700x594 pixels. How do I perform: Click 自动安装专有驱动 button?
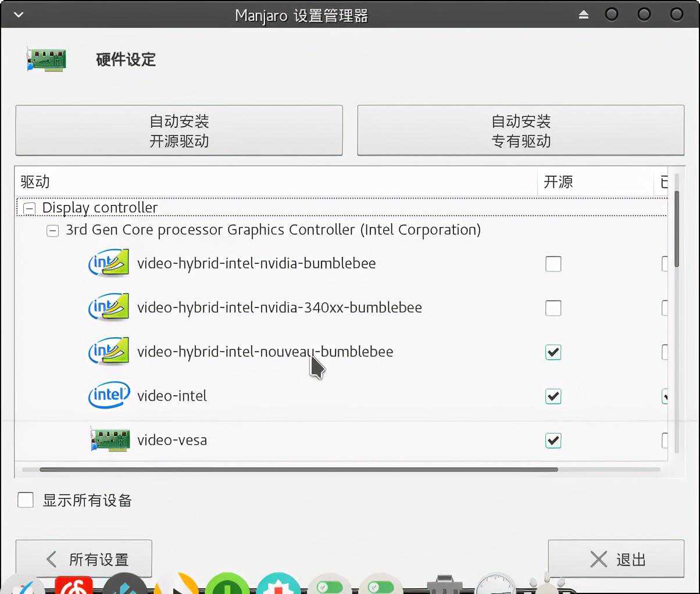point(520,131)
